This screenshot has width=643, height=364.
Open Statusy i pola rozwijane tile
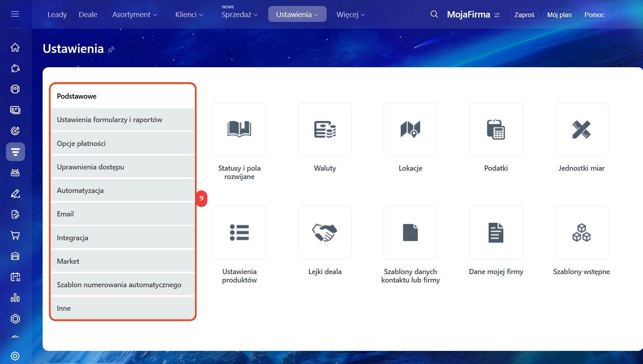coord(239,129)
